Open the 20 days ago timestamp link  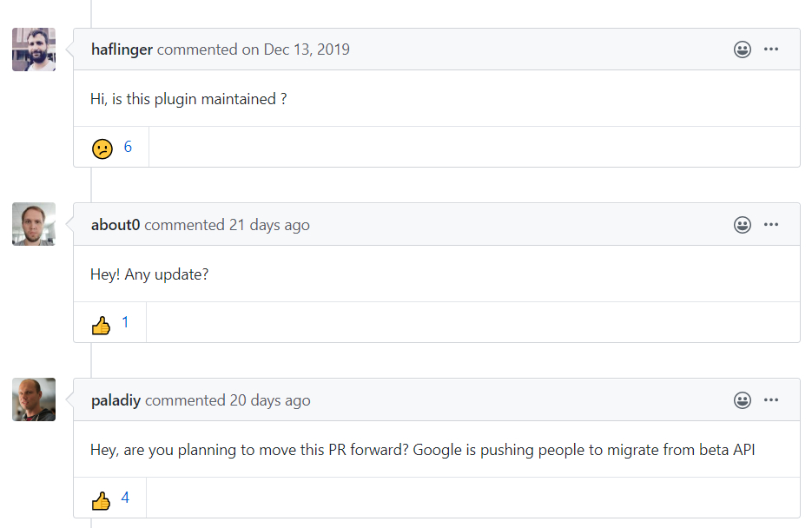click(270, 400)
